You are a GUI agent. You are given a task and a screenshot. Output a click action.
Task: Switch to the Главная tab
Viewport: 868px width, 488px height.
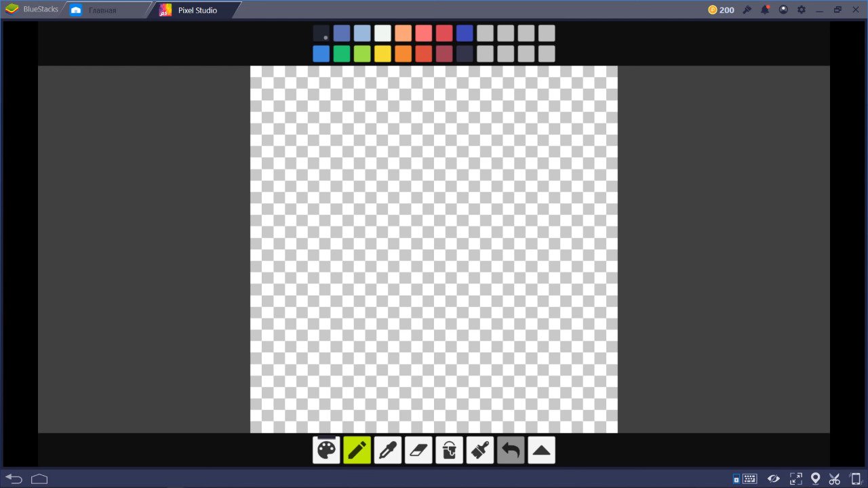pyautogui.click(x=102, y=10)
